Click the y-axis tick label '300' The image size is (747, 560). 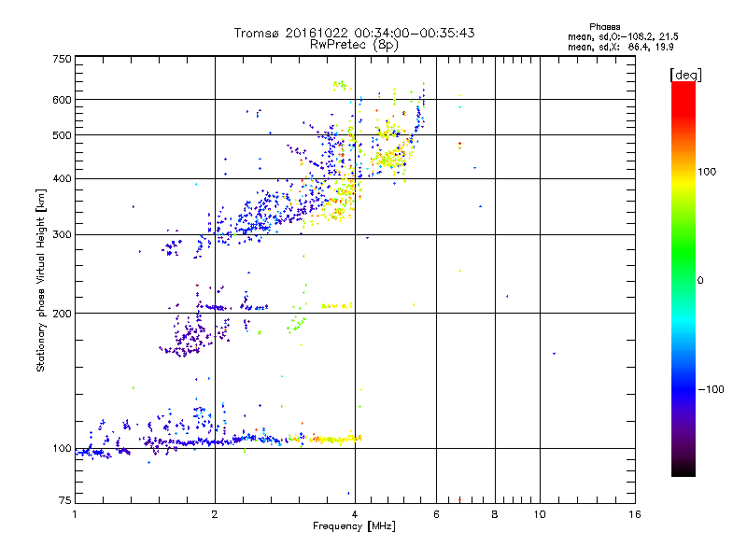click(x=62, y=235)
